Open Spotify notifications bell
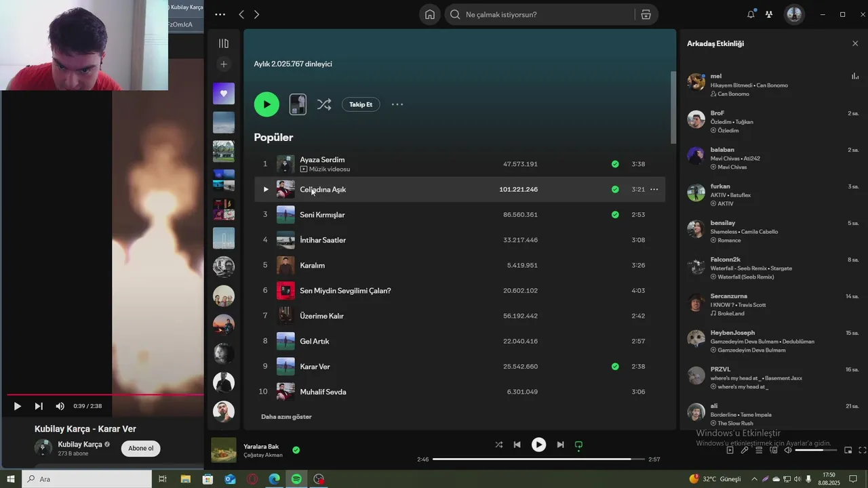This screenshot has width=868, height=488. click(x=751, y=14)
